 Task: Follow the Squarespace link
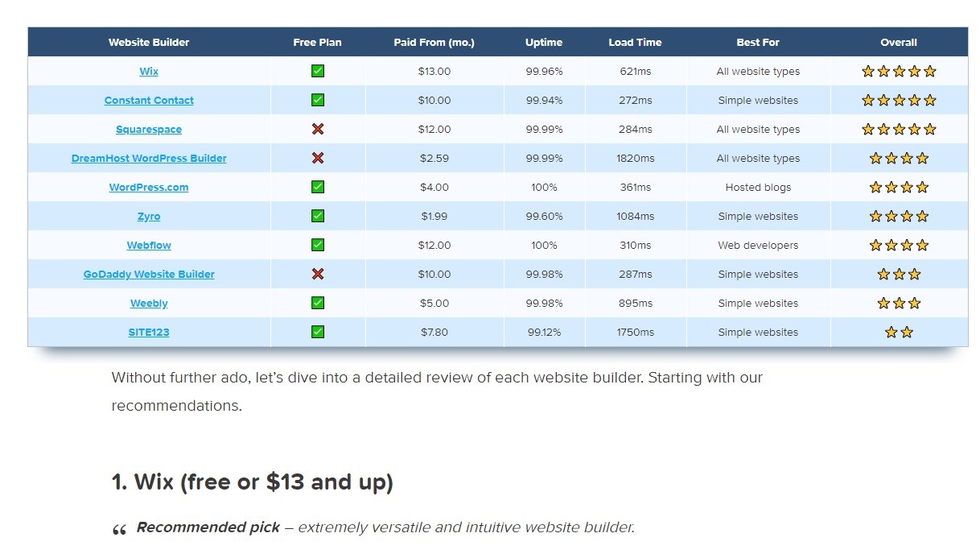tap(149, 130)
